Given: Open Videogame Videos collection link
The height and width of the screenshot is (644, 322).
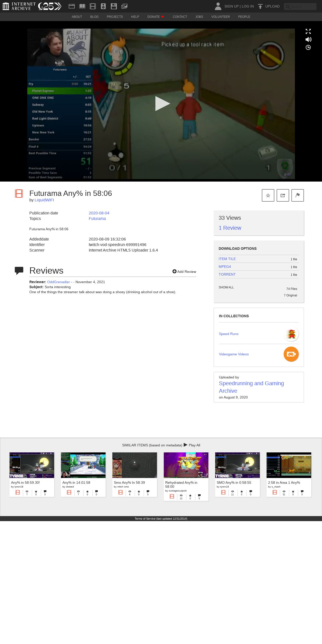Looking at the screenshot, I should (234, 354).
